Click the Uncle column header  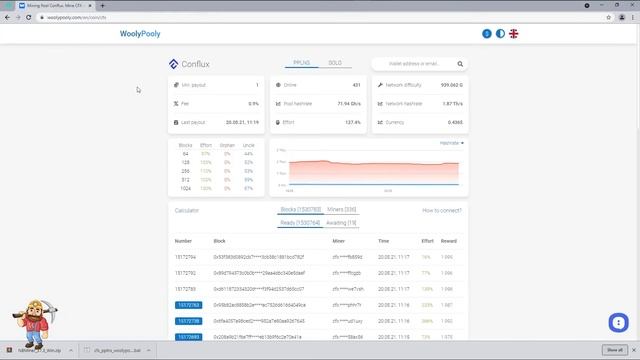point(249,145)
